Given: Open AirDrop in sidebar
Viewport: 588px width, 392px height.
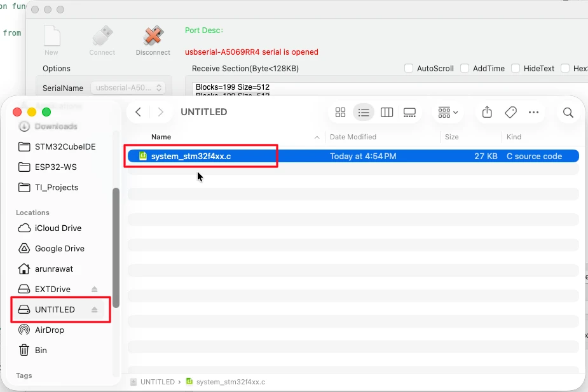Looking at the screenshot, I should (x=49, y=330).
